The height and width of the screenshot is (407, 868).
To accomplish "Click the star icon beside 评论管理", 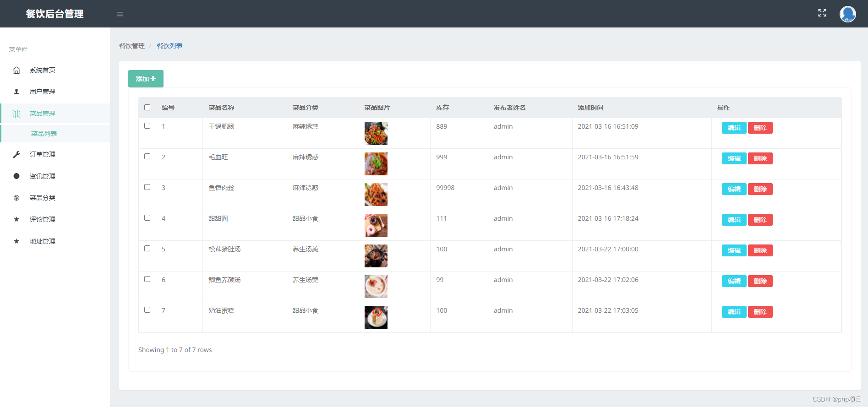I will (16, 219).
